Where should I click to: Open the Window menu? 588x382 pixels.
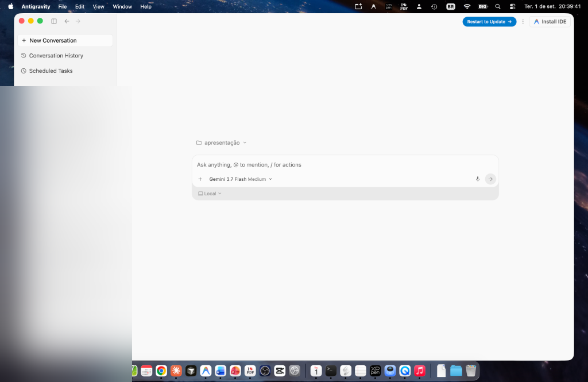(x=122, y=6)
